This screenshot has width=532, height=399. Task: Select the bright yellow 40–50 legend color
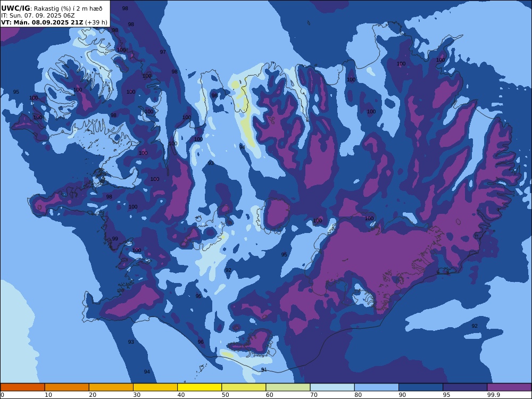click(x=199, y=387)
